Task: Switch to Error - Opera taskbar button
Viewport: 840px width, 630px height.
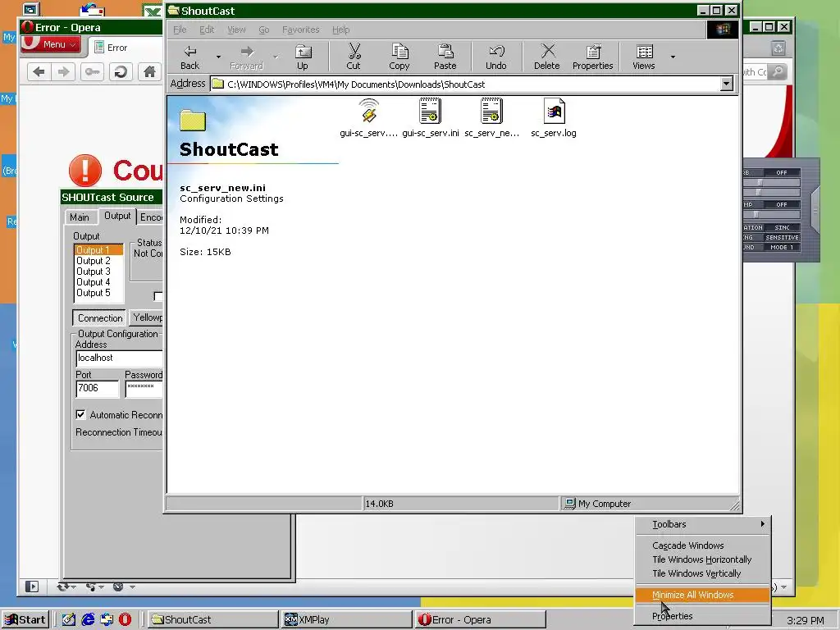Action: point(481,619)
